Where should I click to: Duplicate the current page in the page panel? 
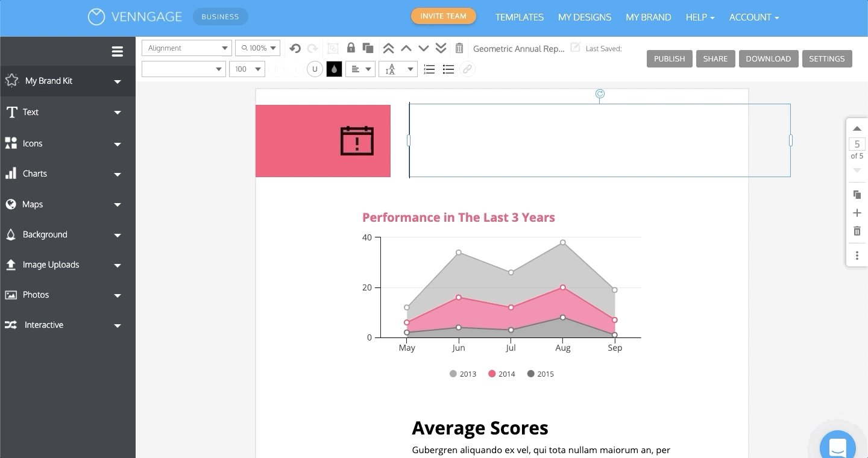click(857, 195)
